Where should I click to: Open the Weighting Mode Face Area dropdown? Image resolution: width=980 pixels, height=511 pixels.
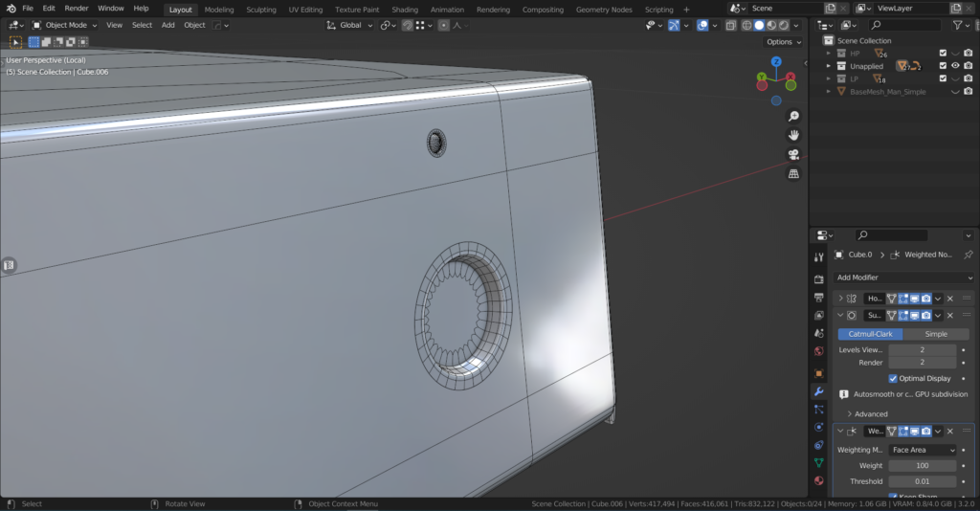click(x=922, y=450)
